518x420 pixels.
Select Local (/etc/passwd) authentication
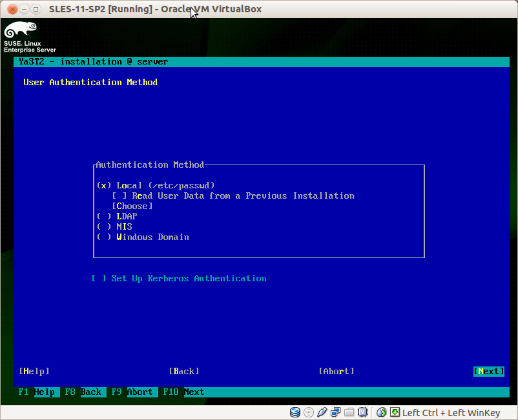(x=156, y=185)
